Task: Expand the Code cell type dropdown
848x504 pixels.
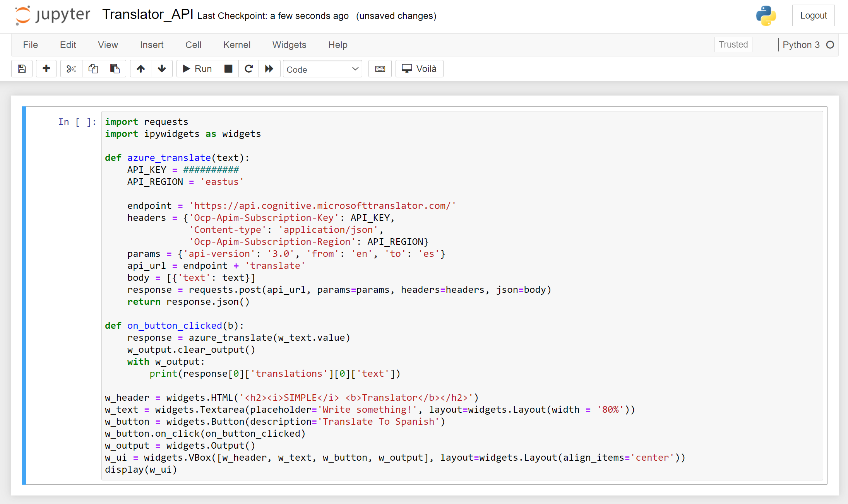Action: (x=322, y=69)
